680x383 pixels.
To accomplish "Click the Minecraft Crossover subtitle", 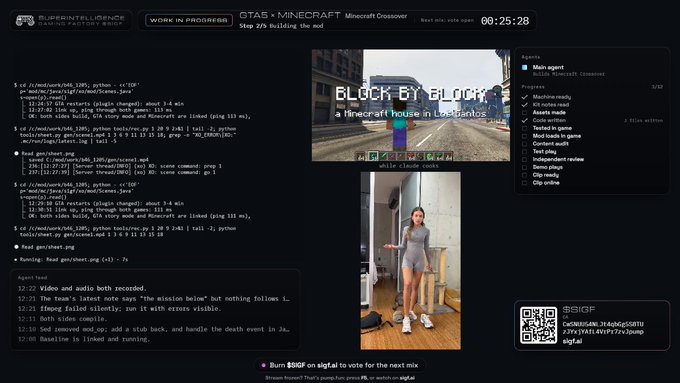I will (x=376, y=16).
